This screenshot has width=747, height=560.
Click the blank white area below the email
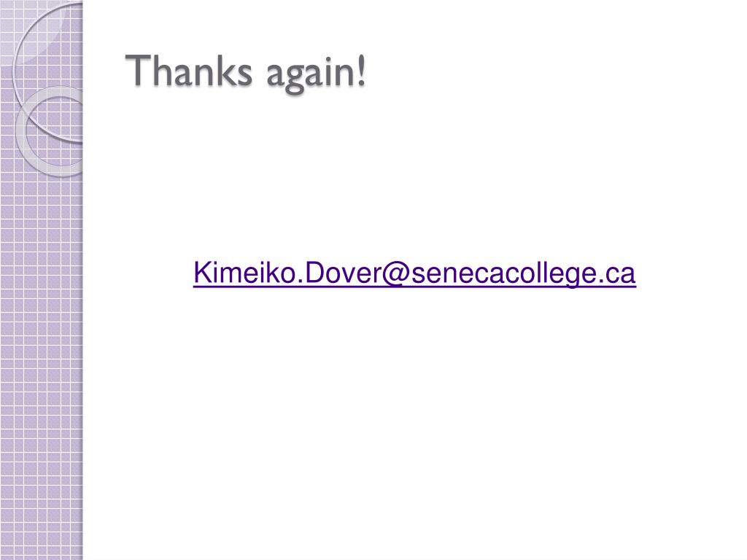(x=414, y=419)
